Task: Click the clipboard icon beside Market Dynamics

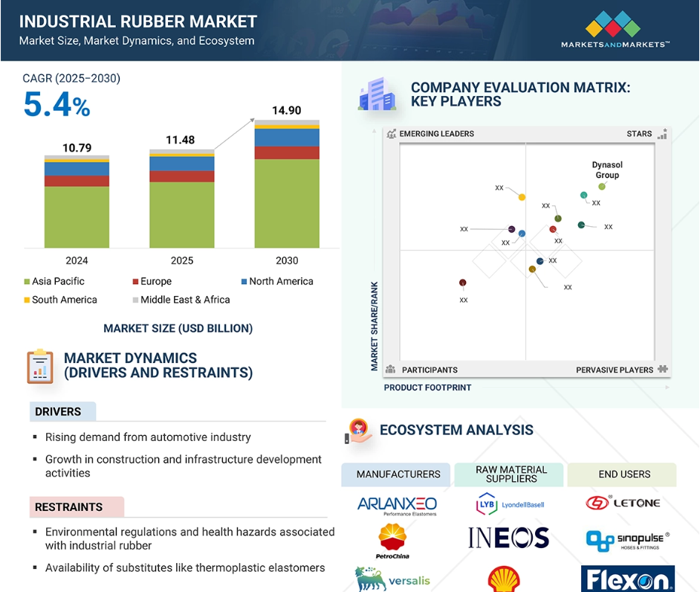Action: pos(40,367)
